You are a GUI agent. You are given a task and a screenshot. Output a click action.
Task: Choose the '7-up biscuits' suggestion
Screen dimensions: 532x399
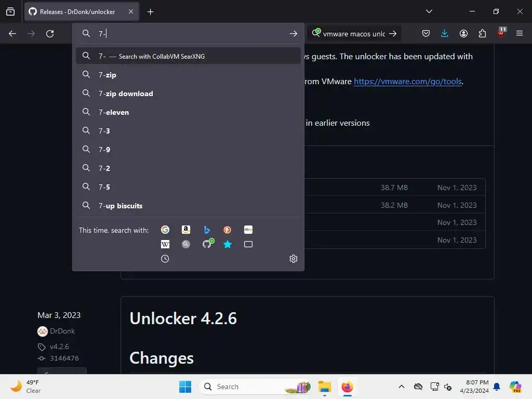pos(188,206)
